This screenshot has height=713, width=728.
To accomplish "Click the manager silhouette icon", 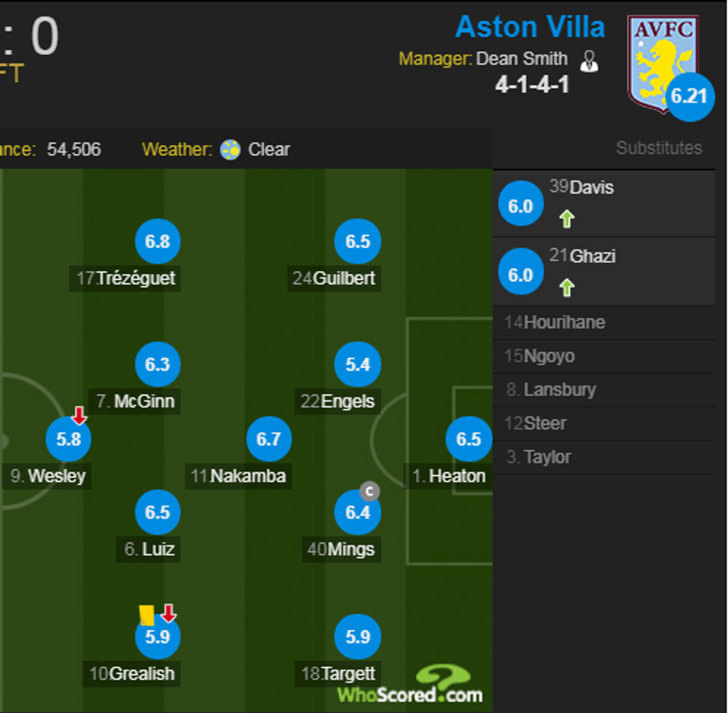I will (x=590, y=60).
